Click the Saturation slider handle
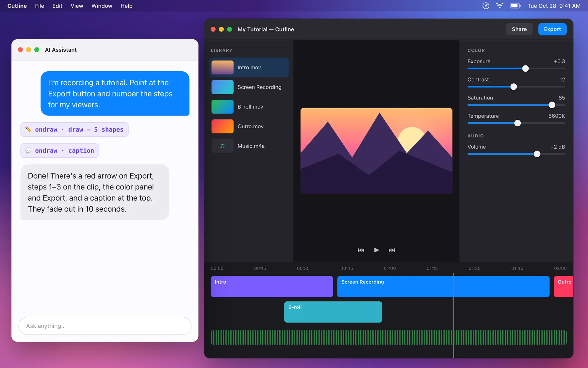 [552, 105]
